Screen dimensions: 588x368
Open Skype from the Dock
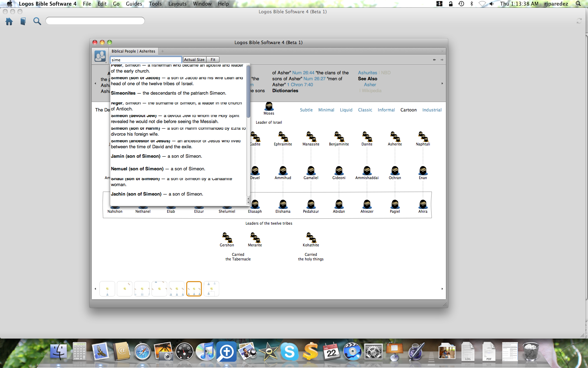pos(289,352)
